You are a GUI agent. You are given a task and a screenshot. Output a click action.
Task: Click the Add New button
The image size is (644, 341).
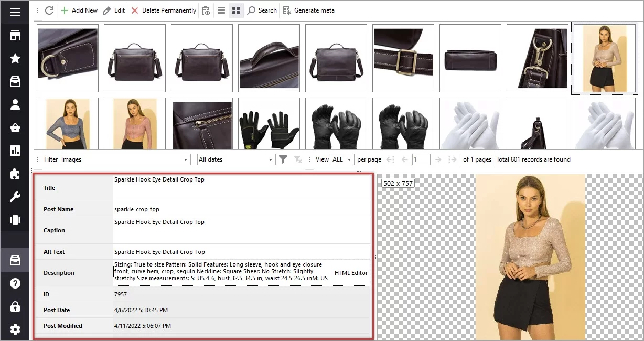click(x=79, y=10)
